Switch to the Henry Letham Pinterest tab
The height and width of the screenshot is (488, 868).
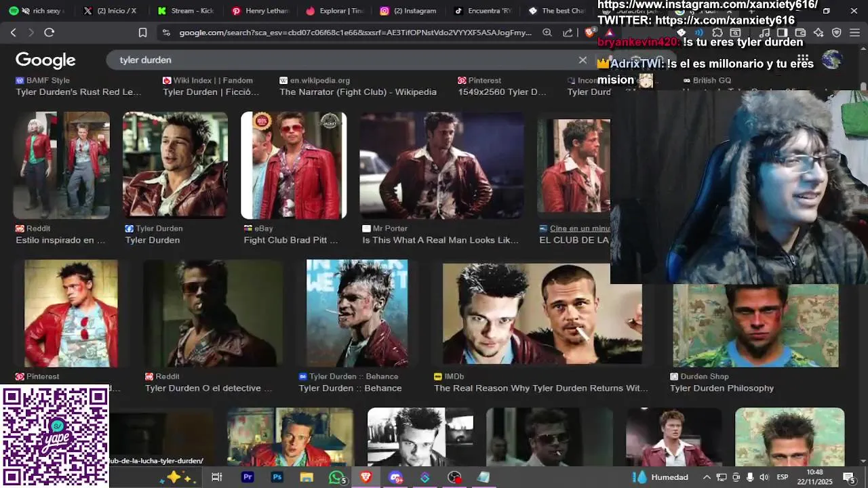[x=260, y=11]
